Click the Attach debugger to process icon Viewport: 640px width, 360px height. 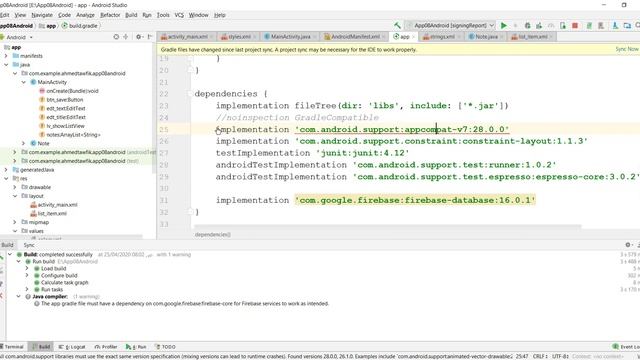563,25
